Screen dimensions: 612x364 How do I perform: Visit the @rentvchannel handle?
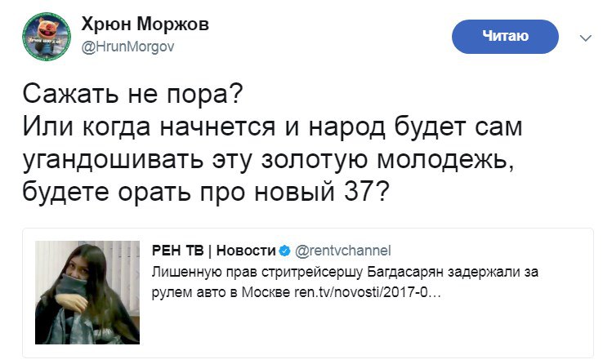click(x=342, y=251)
